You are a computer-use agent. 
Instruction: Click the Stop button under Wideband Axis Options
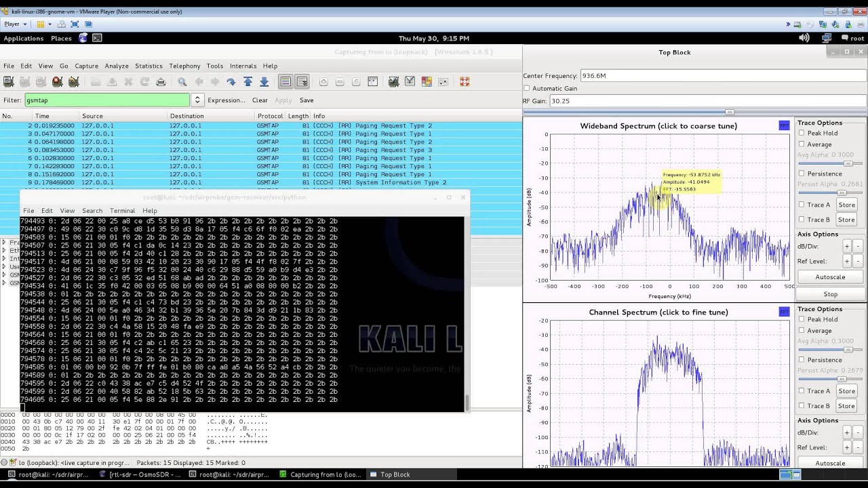tap(830, 294)
